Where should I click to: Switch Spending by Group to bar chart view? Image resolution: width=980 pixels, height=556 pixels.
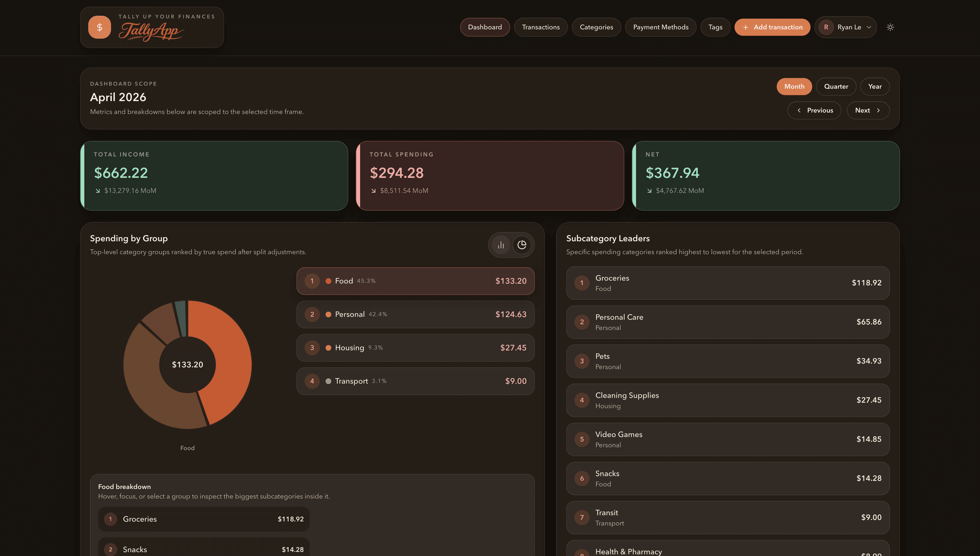pos(500,245)
